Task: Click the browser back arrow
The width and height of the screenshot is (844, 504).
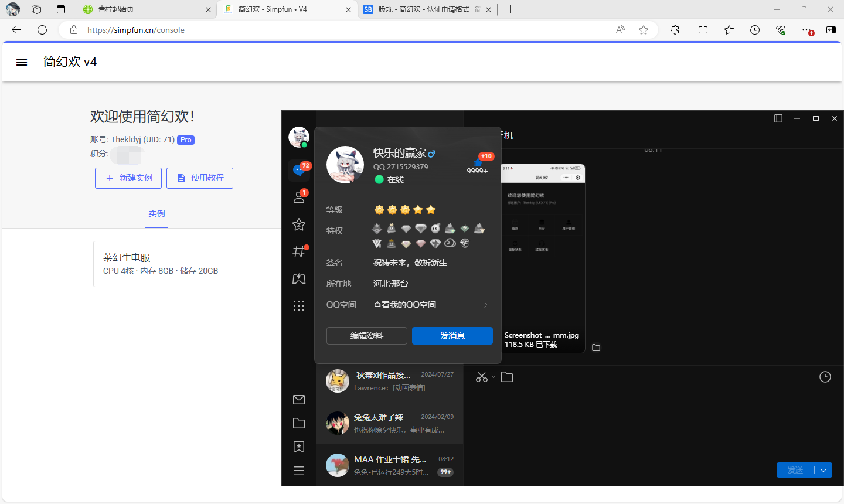Action: [x=16, y=30]
